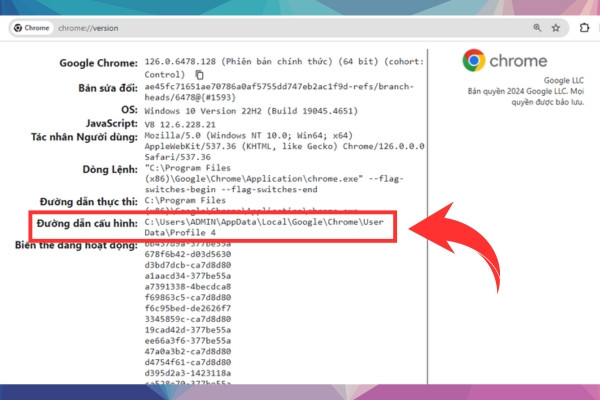Bookmark this page with the star icon
This screenshot has height=400, width=600.
[x=556, y=28]
